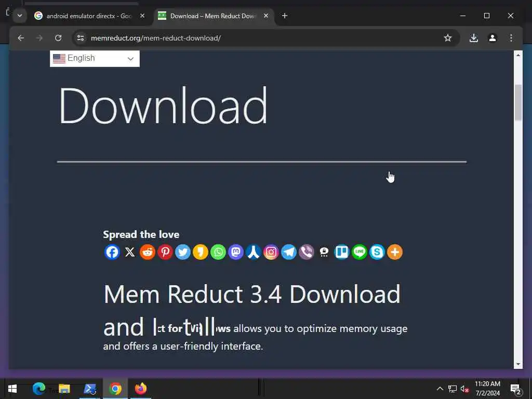The height and width of the screenshot is (399, 532).
Task: Click the 'Mem Reduct 3.4 Download' heading
Action: 252,294
